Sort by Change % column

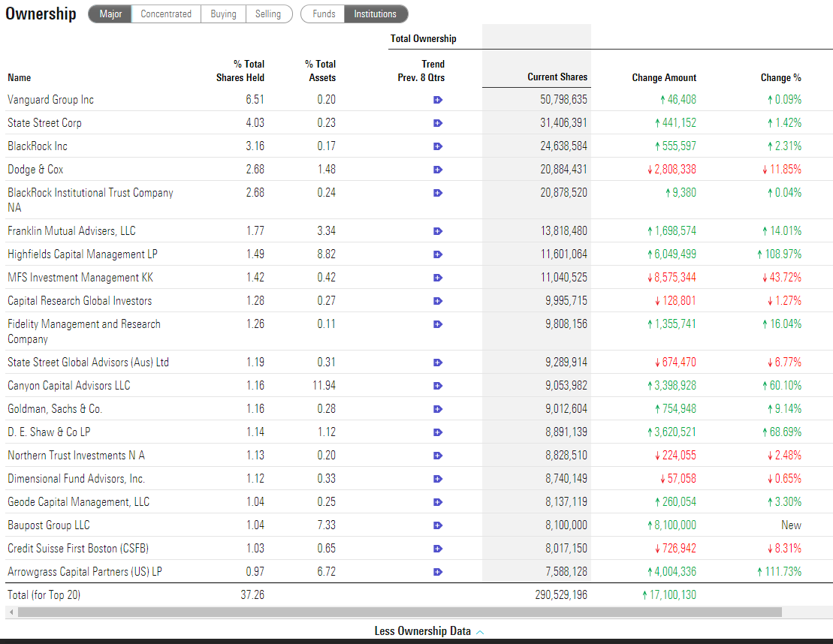point(781,77)
